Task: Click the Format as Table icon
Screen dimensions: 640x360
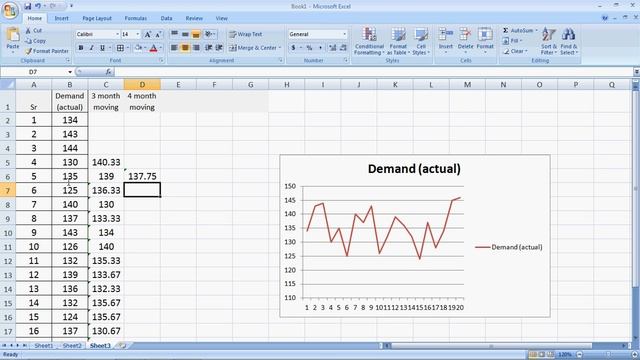Action: click(x=398, y=35)
